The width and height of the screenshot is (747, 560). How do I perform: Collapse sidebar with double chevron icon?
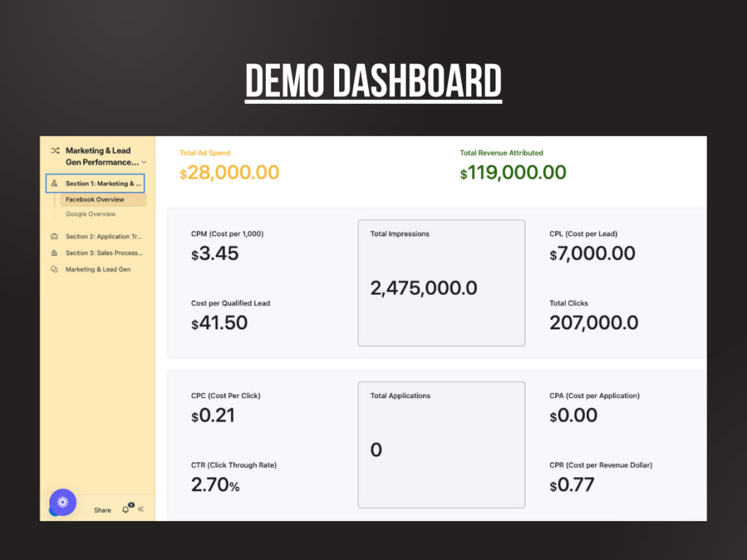[x=141, y=509]
